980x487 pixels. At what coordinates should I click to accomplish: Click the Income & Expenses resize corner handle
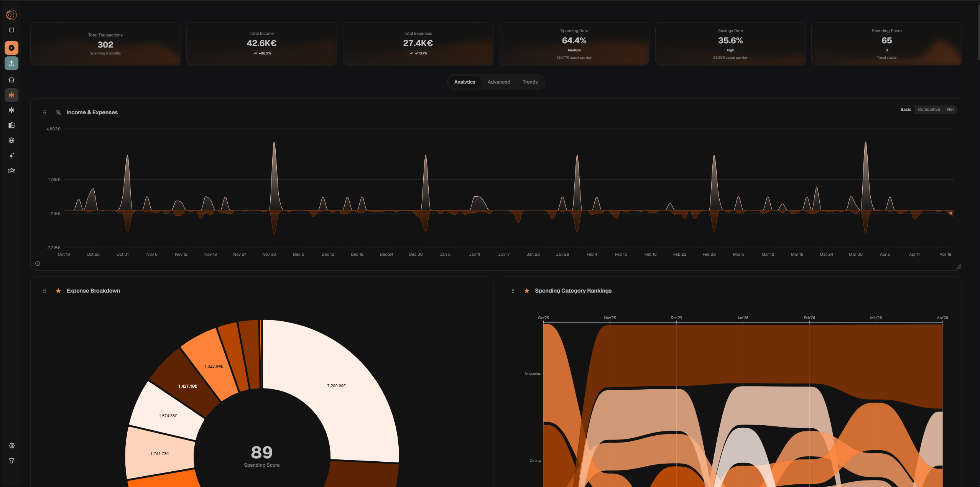(958, 267)
